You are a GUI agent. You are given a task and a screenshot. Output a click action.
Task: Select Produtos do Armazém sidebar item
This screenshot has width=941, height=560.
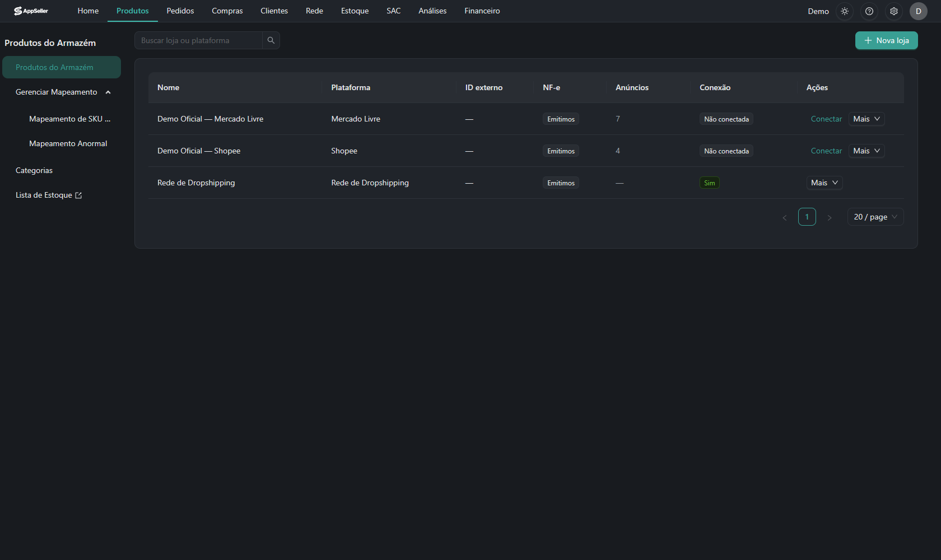click(x=62, y=67)
